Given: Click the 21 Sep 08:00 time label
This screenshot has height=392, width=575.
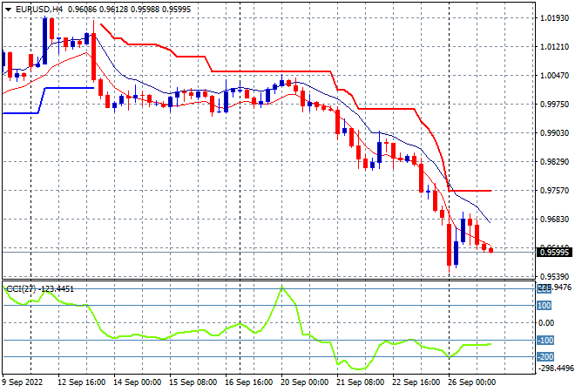Looking at the screenshot, I should click(360, 382).
